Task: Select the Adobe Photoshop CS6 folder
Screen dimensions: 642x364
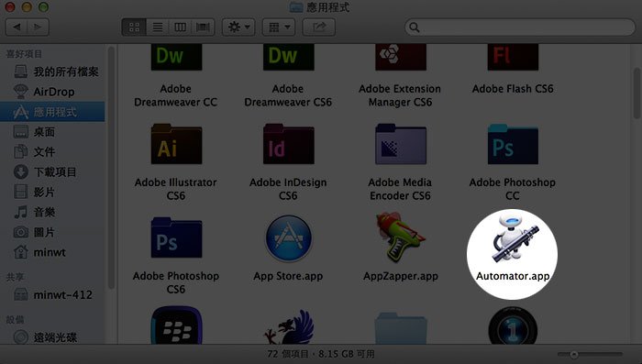Action: pyautogui.click(x=176, y=237)
